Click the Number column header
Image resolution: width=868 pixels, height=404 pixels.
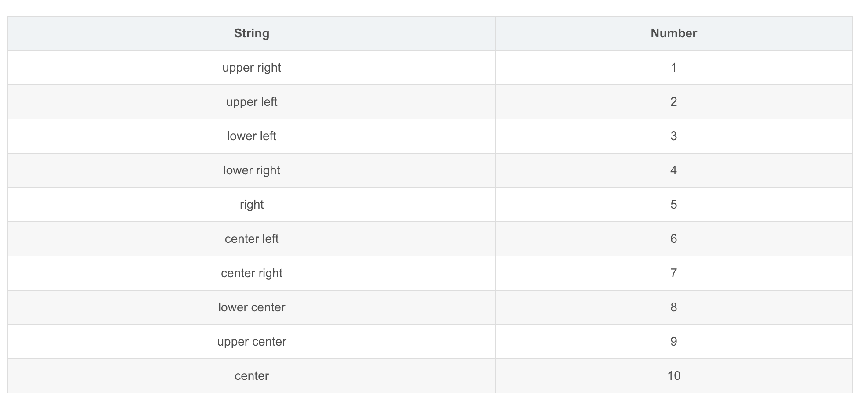pyautogui.click(x=673, y=33)
